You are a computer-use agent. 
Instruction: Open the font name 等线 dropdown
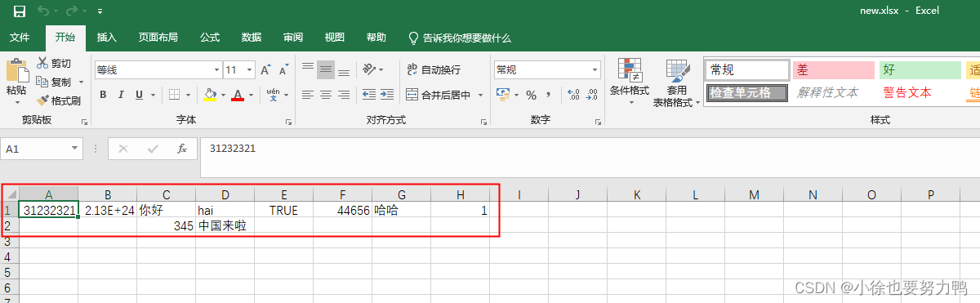216,70
